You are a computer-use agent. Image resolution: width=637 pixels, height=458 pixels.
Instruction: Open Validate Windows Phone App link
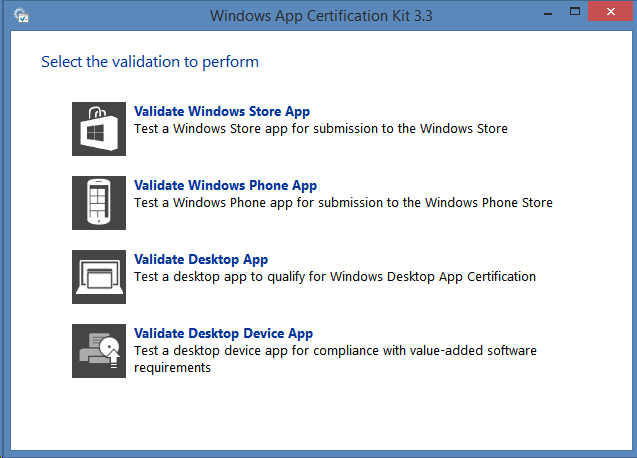[x=225, y=185]
